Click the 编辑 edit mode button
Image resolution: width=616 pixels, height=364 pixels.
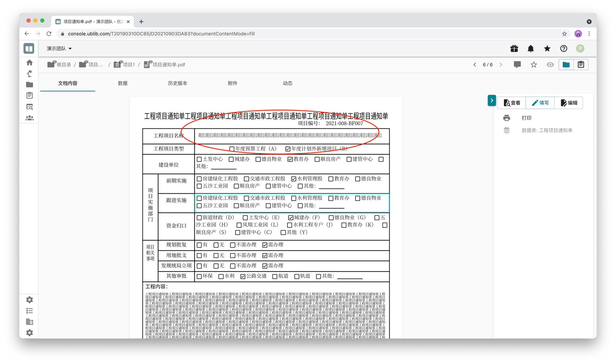coord(569,103)
